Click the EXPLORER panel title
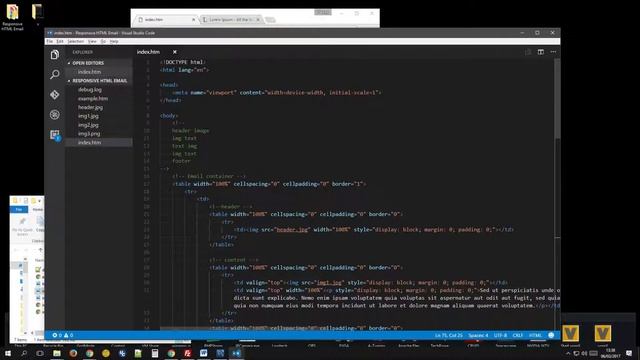Image resolution: width=640 pixels, height=360 pixels. pos(82,52)
